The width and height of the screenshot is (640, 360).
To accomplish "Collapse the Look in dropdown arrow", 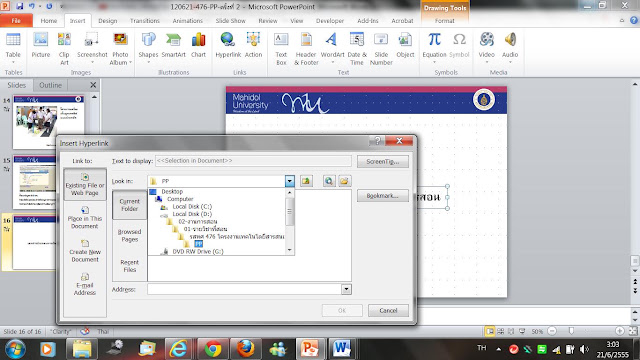I will (x=289, y=181).
